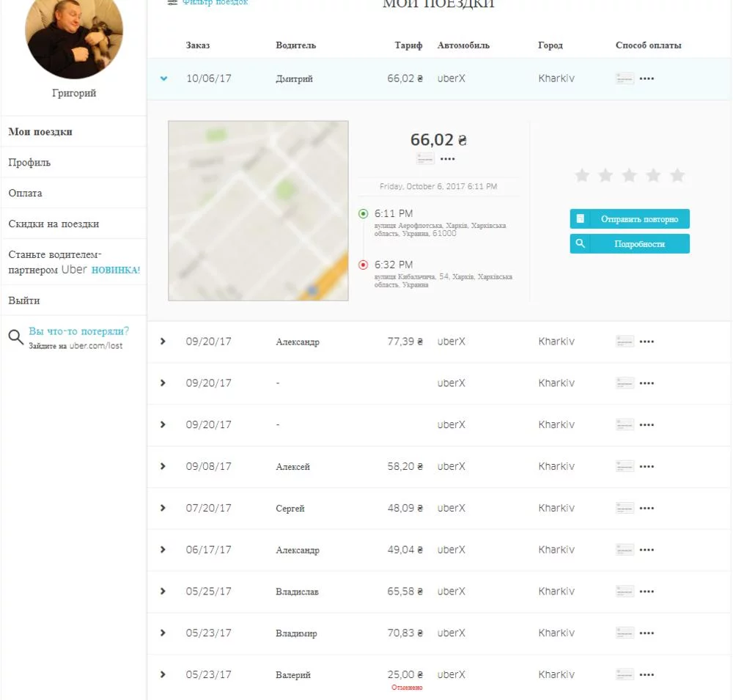Screen dimensions: 733x700
Task: Click the search icon on Подробности button
Action: 580,243
